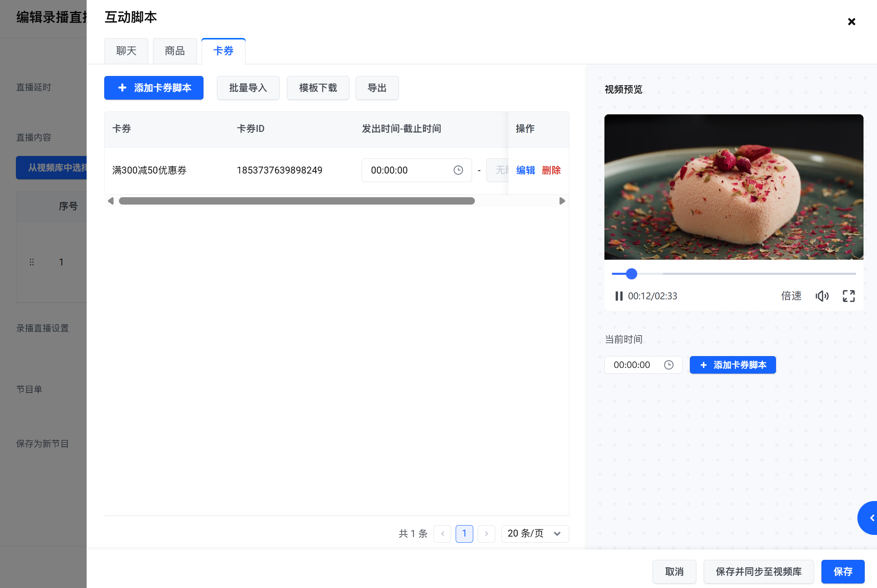Enter fullscreen video preview mode
The image size is (877, 588).
(848, 296)
